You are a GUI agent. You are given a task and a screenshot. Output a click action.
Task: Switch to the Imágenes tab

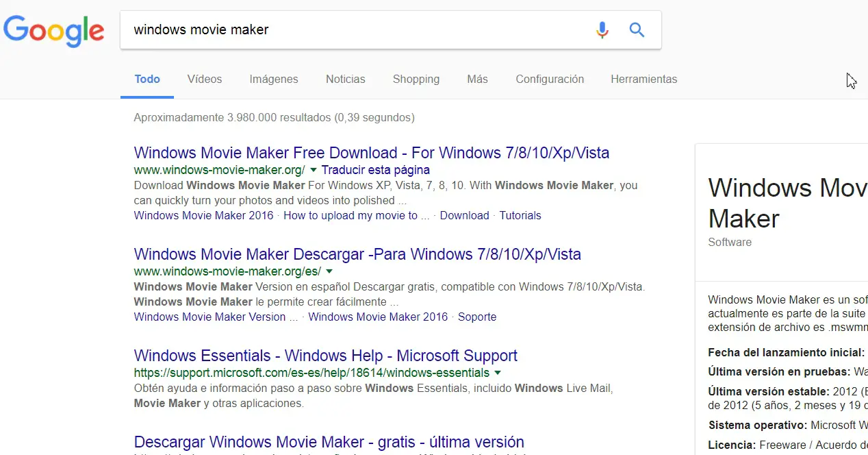click(274, 79)
